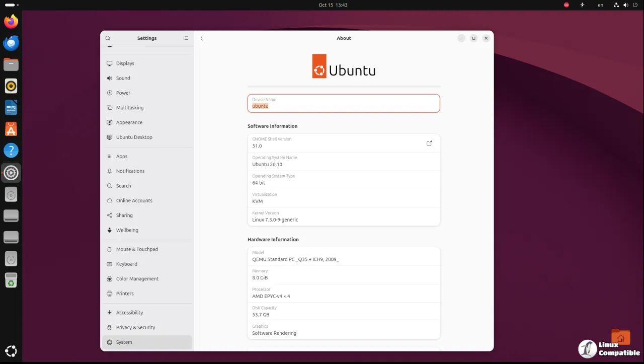Open the App Center dock icon
The image size is (644, 364).
[11, 129]
